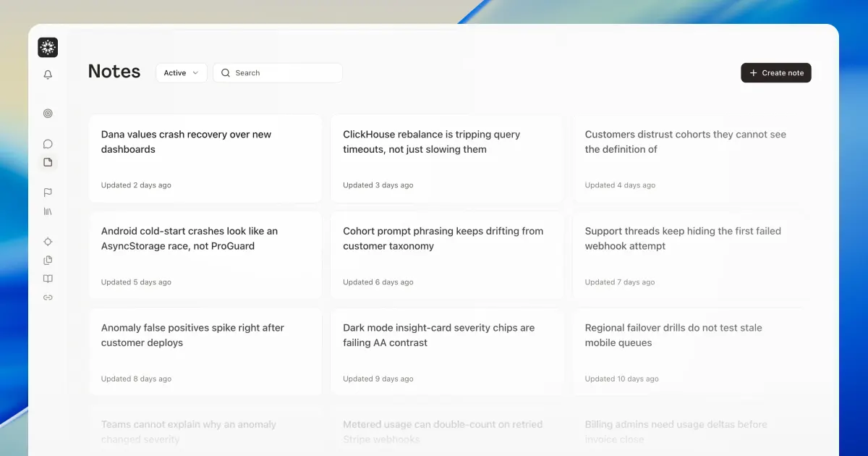868x456 pixels.
Task: Click the crosshair icon in the sidebar
Action: [48, 242]
